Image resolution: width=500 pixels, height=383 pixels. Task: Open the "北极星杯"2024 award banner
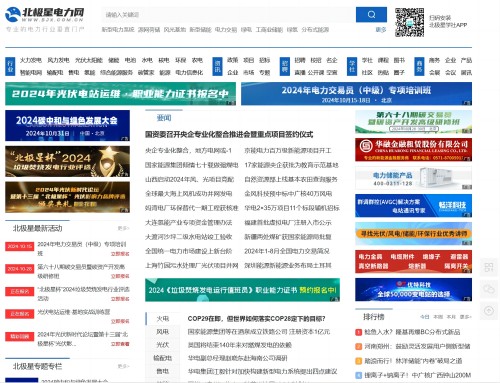click(67, 161)
